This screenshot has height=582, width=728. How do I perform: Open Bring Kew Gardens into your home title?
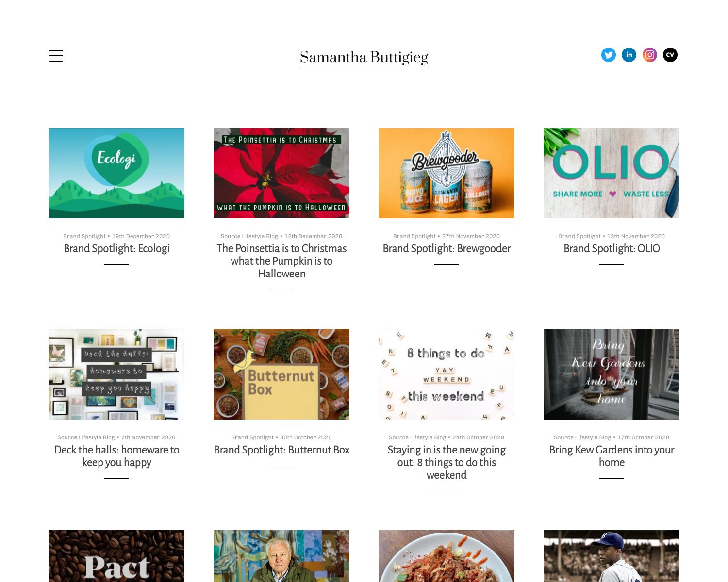612,456
